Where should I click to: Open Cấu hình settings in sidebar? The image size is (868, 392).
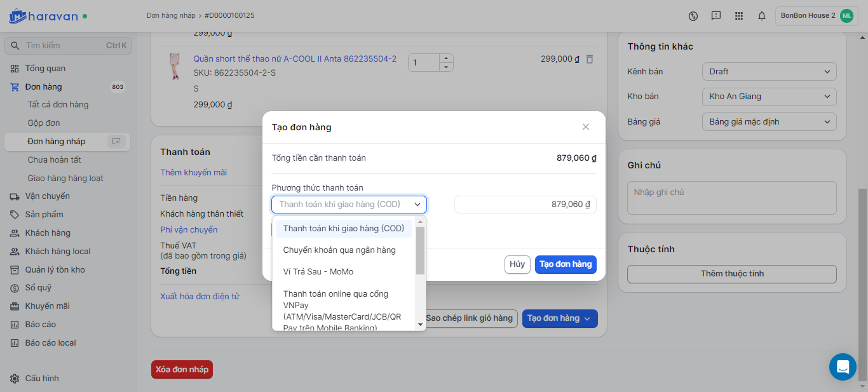(x=42, y=379)
